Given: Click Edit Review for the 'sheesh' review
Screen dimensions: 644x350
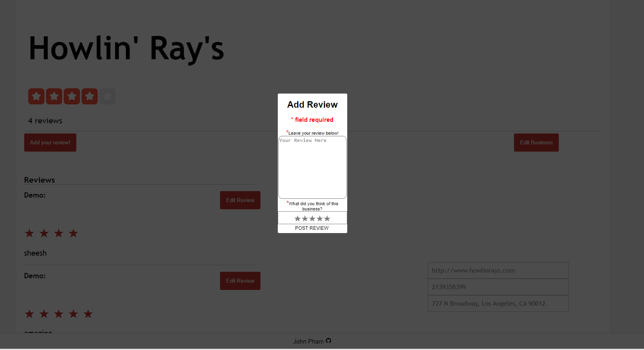Looking at the screenshot, I should [240, 200].
